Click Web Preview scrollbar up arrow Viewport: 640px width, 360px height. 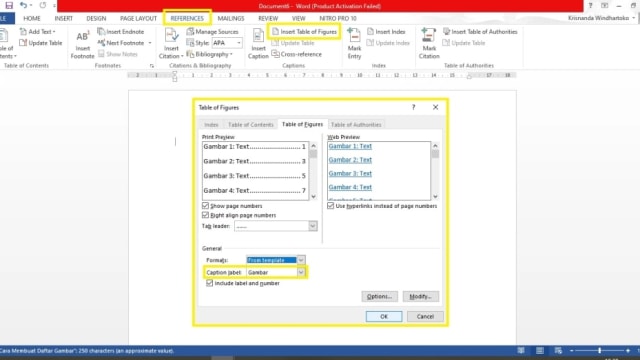[x=435, y=146]
